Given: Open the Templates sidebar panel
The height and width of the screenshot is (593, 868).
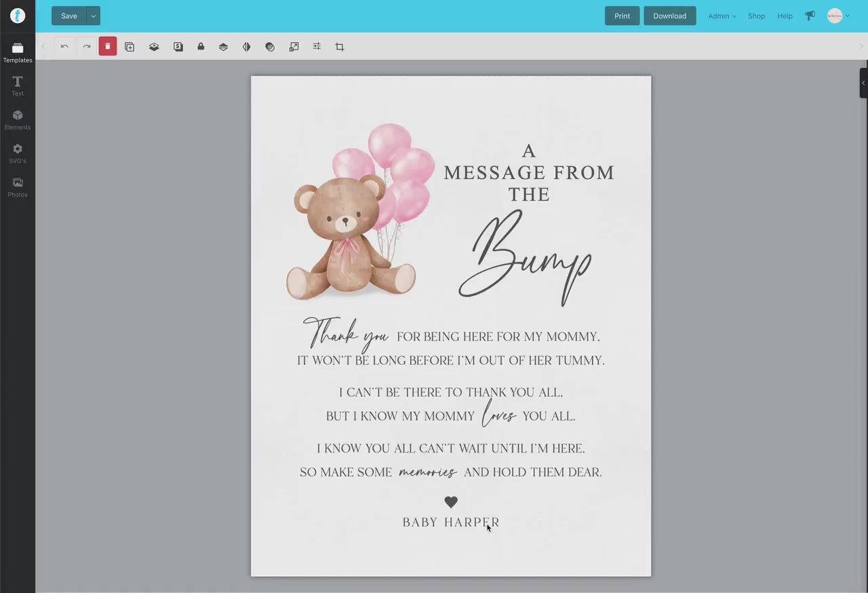Looking at the screenshot, I should click(x=18, y=52).
